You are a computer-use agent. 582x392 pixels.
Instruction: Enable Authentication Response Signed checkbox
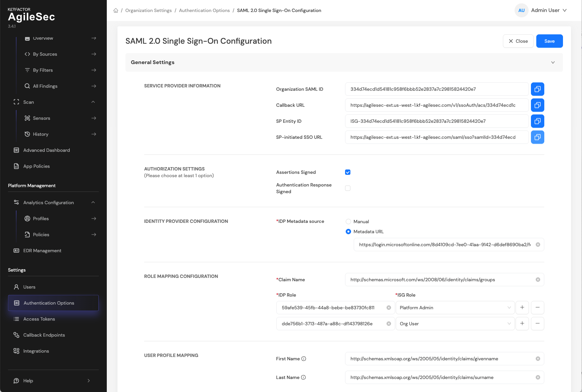348,188
